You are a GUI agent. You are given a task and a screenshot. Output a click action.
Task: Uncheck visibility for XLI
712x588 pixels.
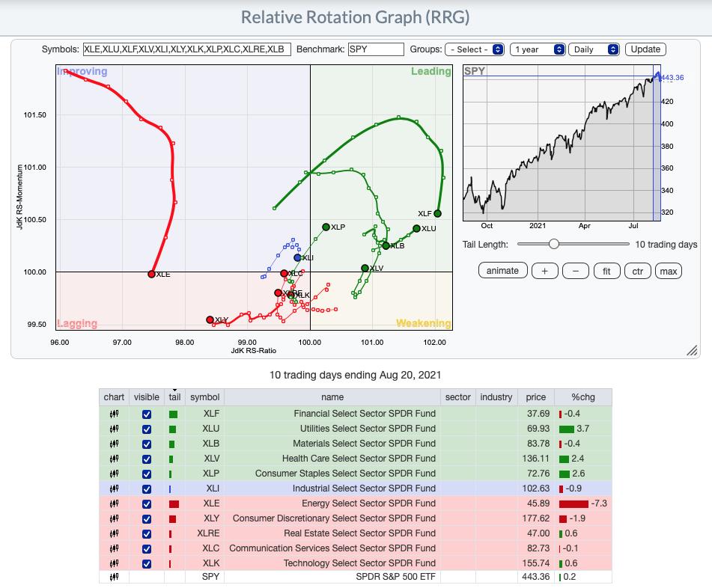(x=147, y=489)
